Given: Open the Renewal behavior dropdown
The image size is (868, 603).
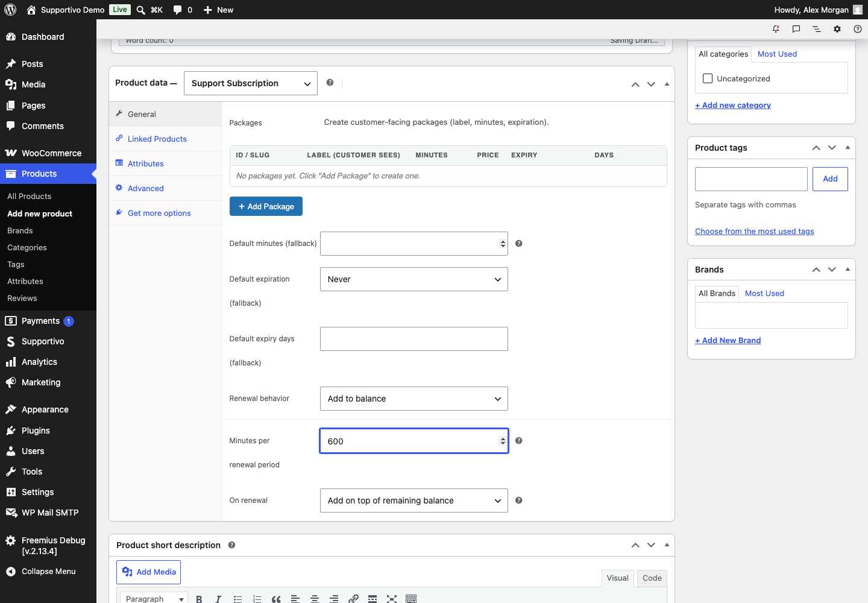Looking at the screenshot, I should 414,399.
